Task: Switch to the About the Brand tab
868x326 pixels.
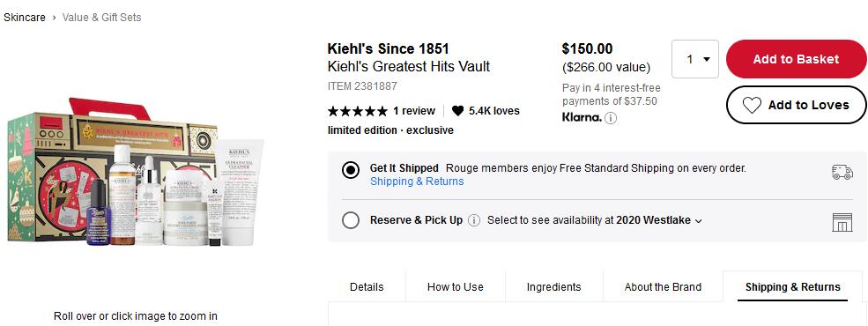Action: (663, 287)
